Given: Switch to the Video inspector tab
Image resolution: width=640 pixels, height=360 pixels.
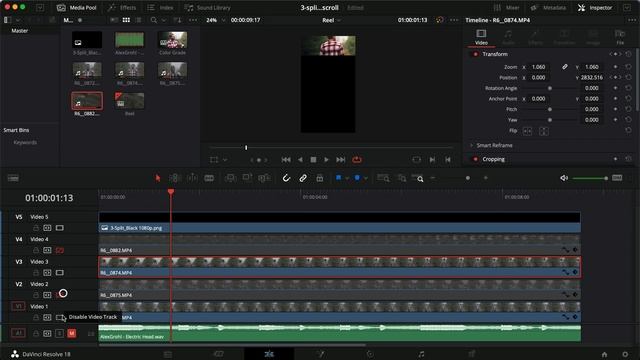Looking at the screenshot, I should point(481,37).
